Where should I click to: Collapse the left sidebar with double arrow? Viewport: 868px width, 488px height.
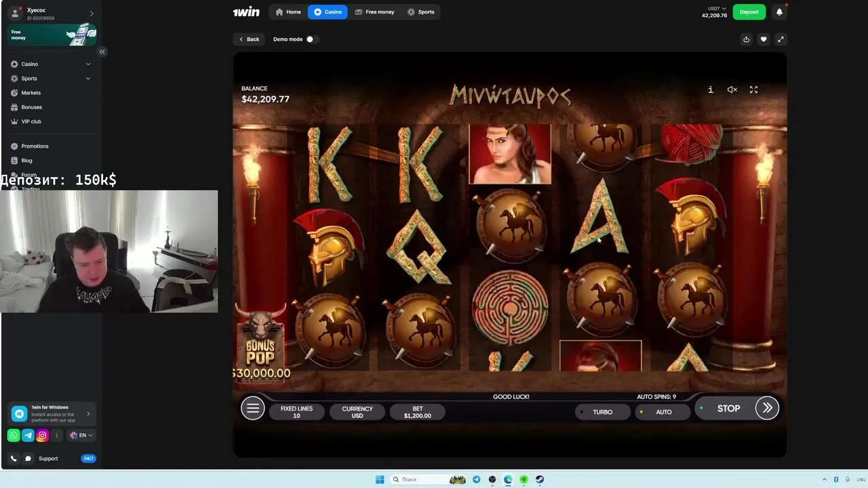(102, 52)
